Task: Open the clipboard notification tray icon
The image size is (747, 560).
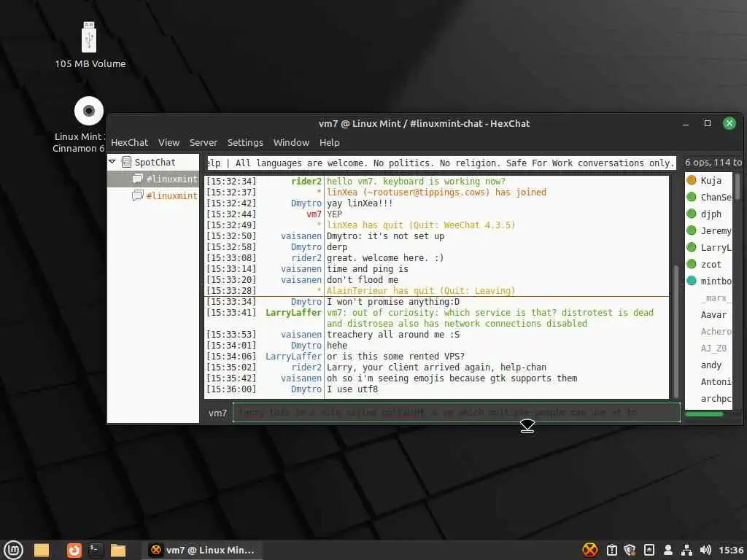Action: click(x=612, y=550)
